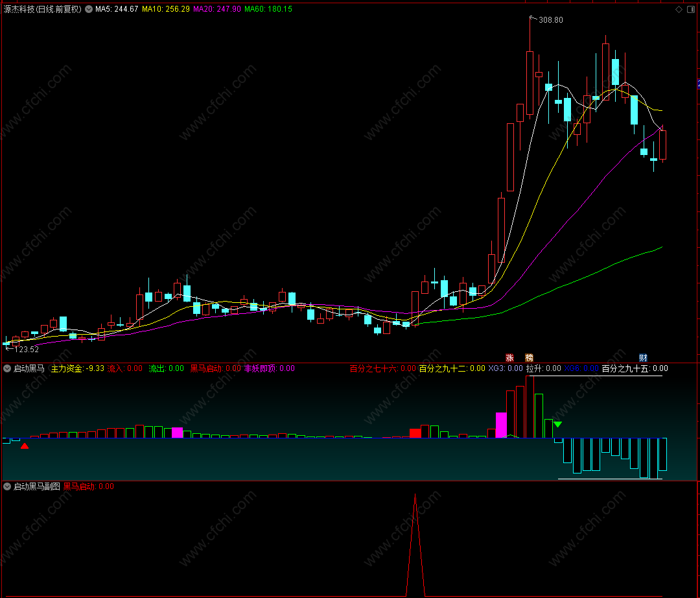Image resolution: width=700 pixels, height=598 pixels.
Task: Click the 123.52 low price label
Action: point(27,349)
